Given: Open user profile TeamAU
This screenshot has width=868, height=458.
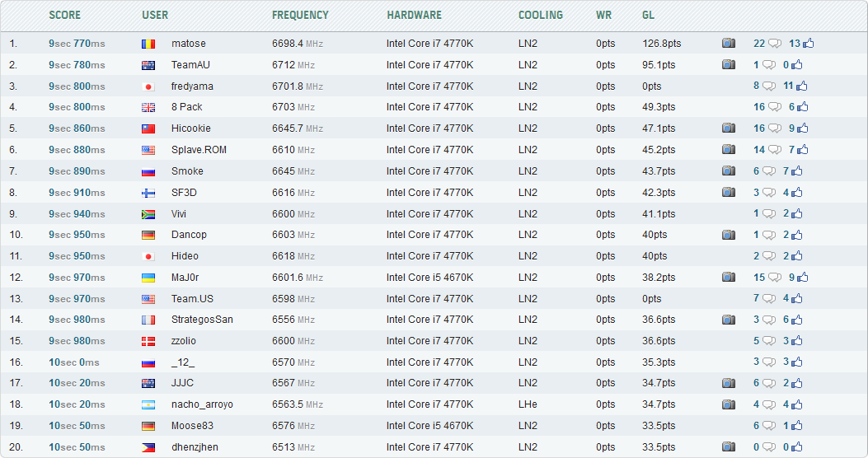Looking at the screenshot, I should pyautogui.click(x=190, y=65).
